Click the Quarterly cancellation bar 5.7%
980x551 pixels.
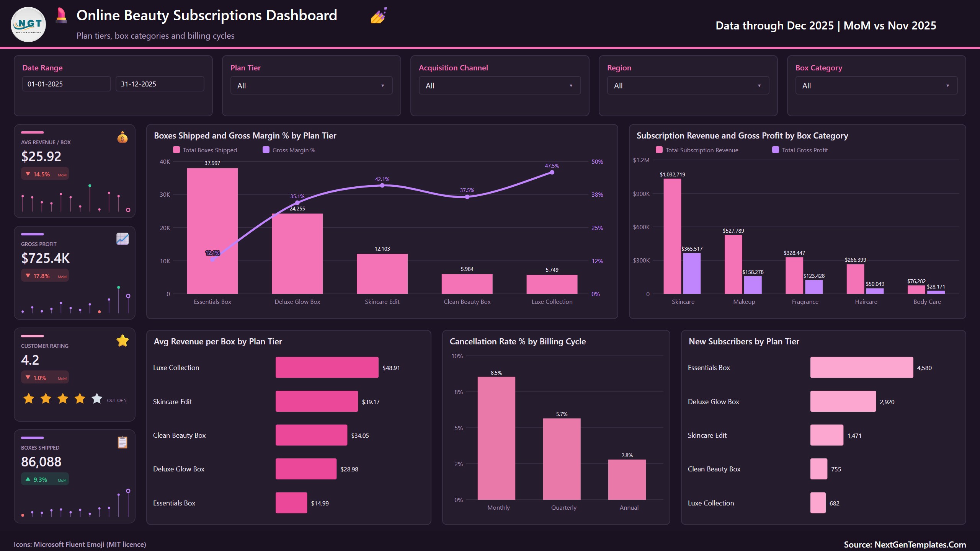(x=562, y=459)
